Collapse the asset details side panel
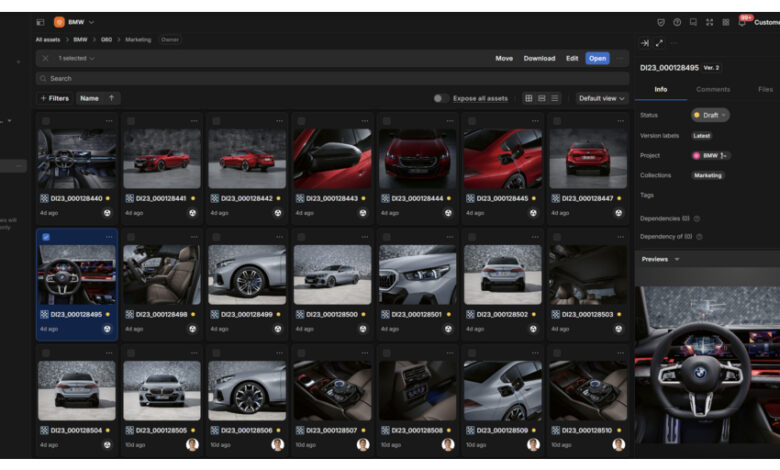This screenshot has height=470, width=780. (644, 43)
